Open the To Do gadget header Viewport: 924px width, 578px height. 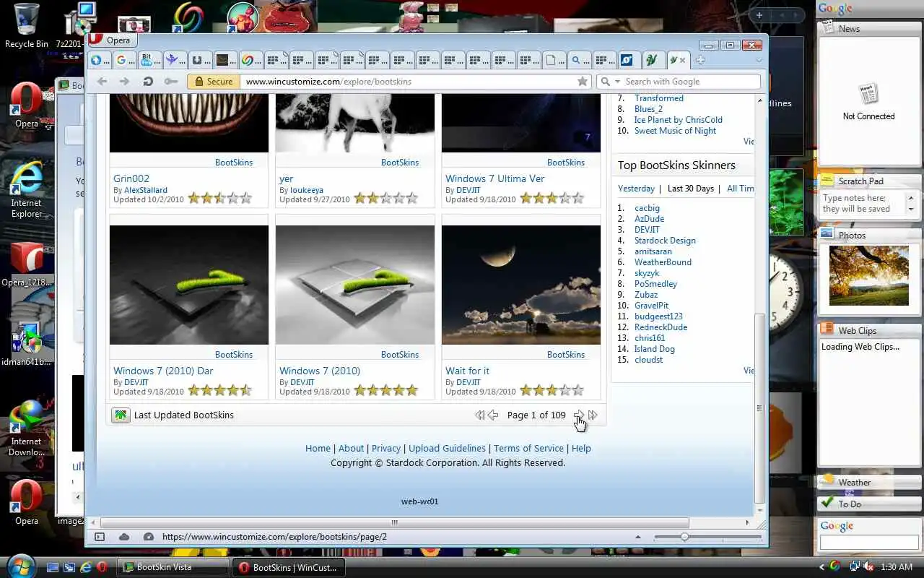869,504
